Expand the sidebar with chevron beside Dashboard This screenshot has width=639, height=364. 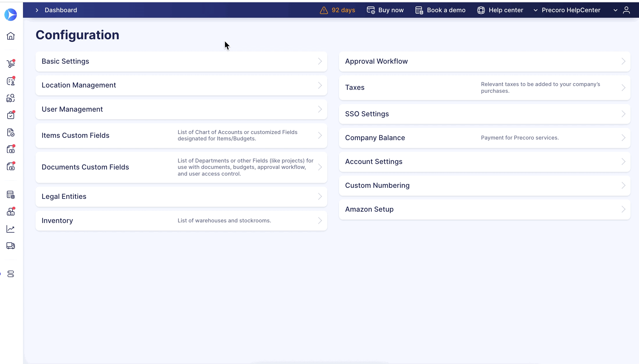point(37,10)
